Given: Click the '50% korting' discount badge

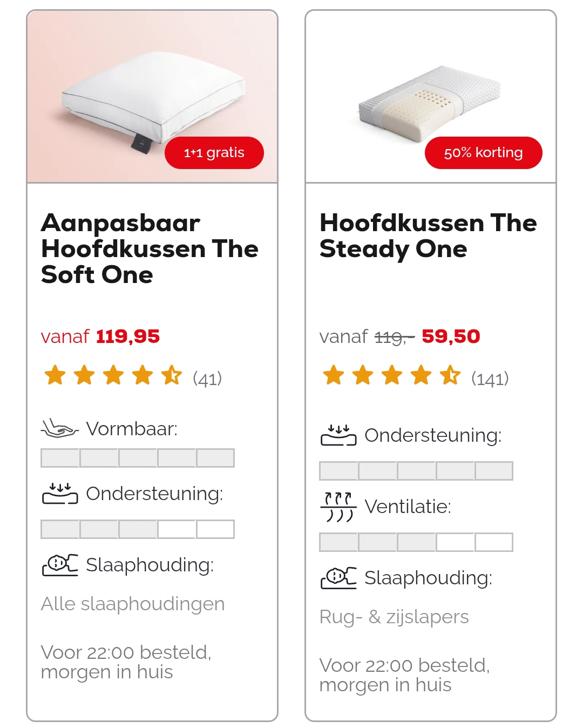Looking at the screenshot, I should click(483, 153).
